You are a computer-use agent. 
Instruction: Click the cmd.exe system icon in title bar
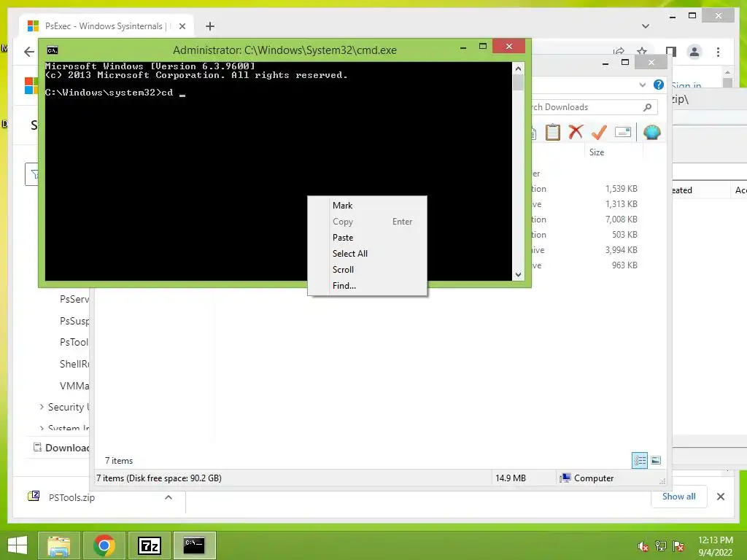tap(53, 50)
